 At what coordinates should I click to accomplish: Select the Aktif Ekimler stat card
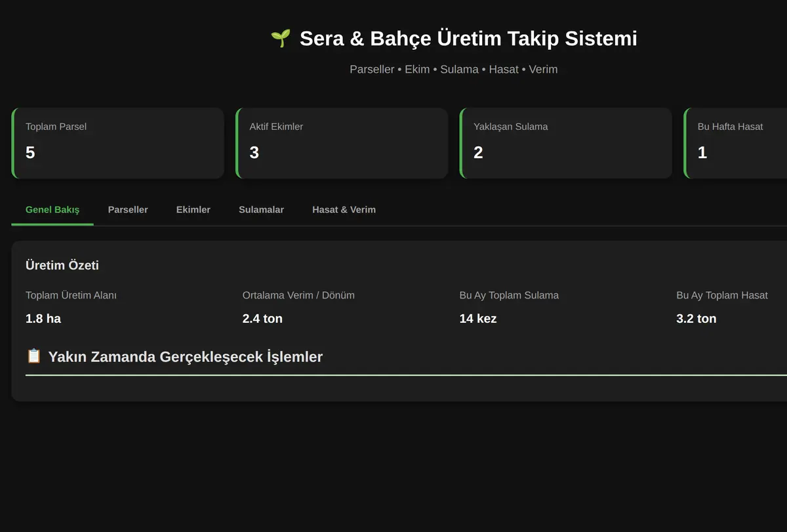342,143
